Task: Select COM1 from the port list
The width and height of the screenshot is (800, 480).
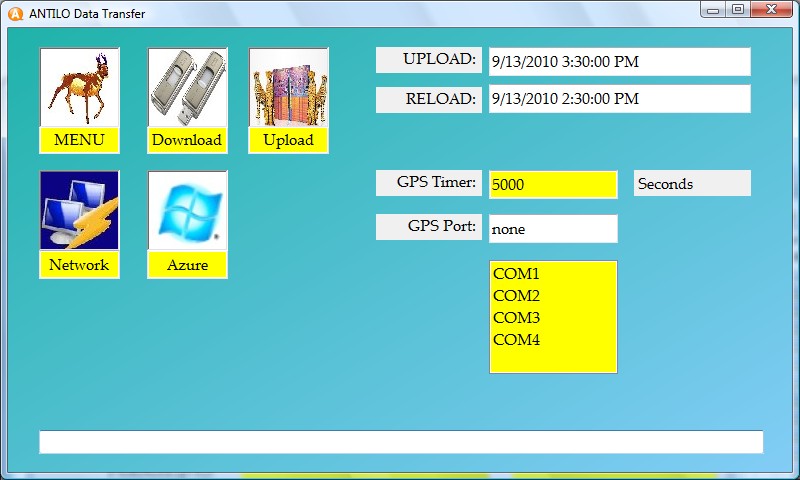Action: pos(516,274)
